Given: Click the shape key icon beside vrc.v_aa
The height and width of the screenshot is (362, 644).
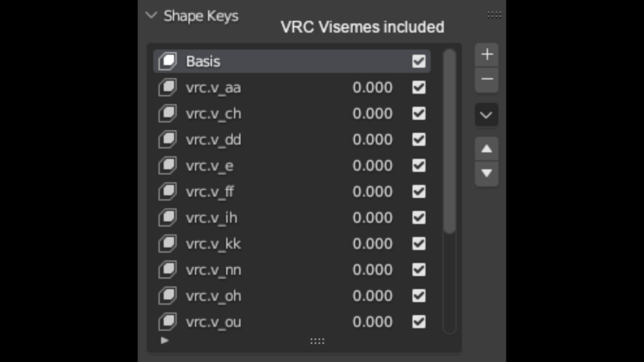Looking at the screenshot, I should 167,88.
